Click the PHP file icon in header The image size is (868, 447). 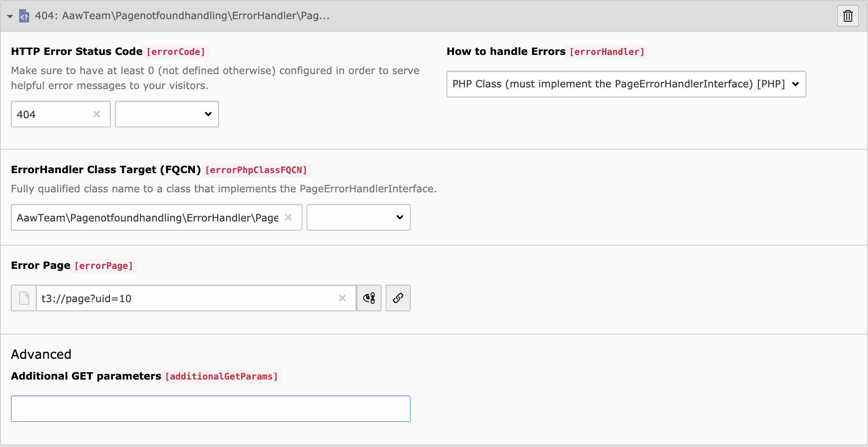[24, 16]
